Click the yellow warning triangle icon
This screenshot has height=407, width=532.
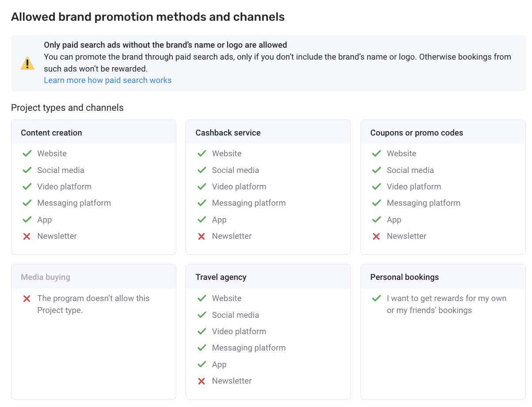(27, 63)
